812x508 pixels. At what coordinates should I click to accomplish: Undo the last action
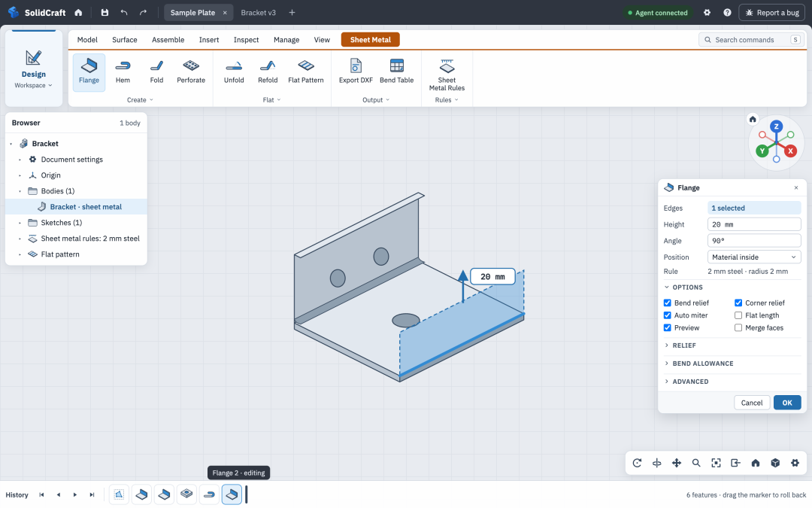coord(124,13)
